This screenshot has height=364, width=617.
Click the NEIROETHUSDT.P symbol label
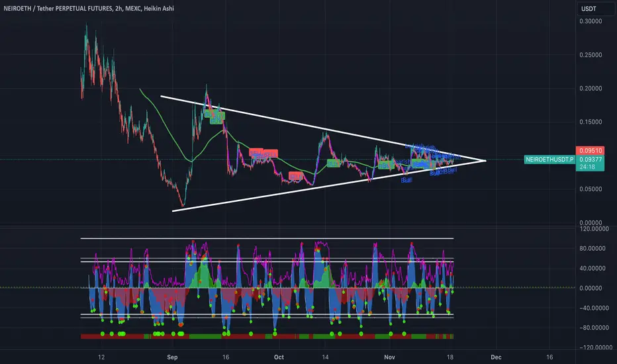[549, 159]
